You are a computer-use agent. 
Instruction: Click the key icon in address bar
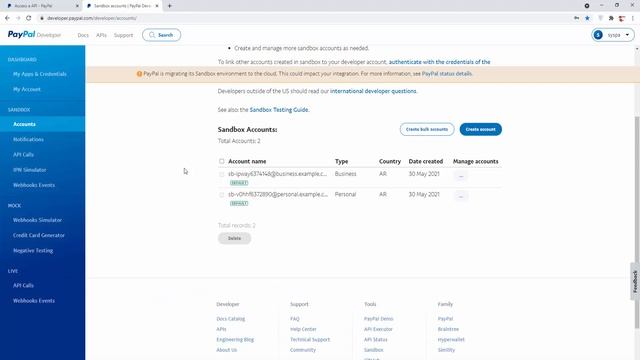(x=576, y=18)
